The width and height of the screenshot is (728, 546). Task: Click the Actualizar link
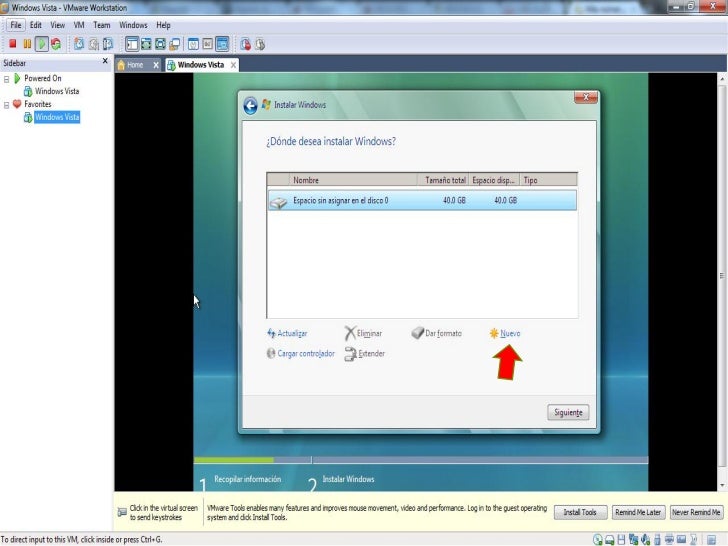pos(287,333)
